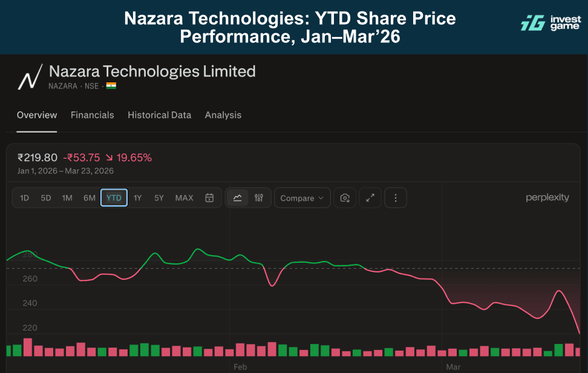
Task: Open the custom date range calendar icon
Action: point(209,198)
